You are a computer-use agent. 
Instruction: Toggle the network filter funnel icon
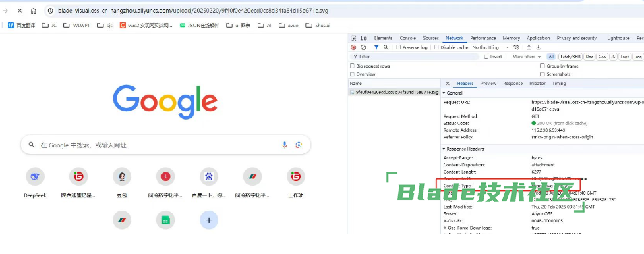coord(376,47)
